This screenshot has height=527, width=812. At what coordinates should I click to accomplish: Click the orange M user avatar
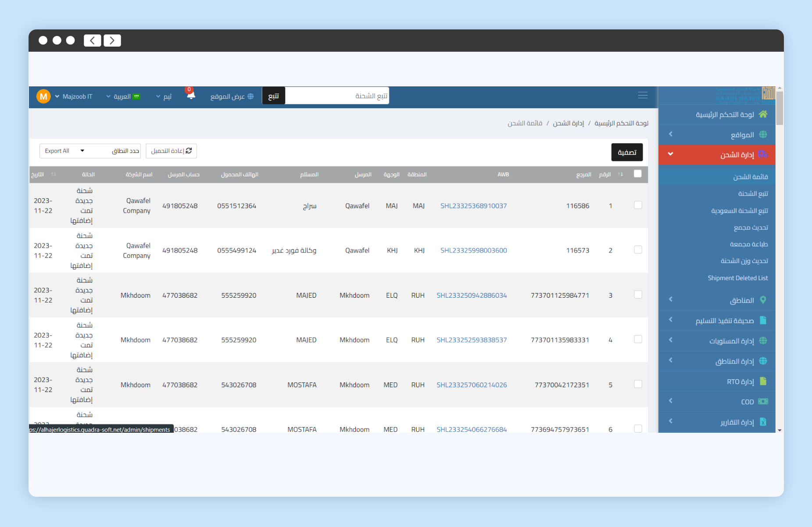pos(43,96)
